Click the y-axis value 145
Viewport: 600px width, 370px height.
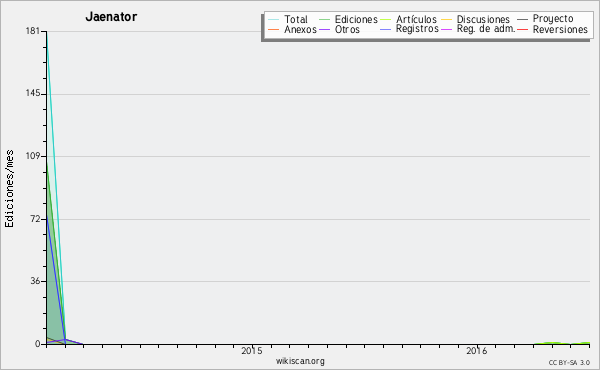[33, 94]
